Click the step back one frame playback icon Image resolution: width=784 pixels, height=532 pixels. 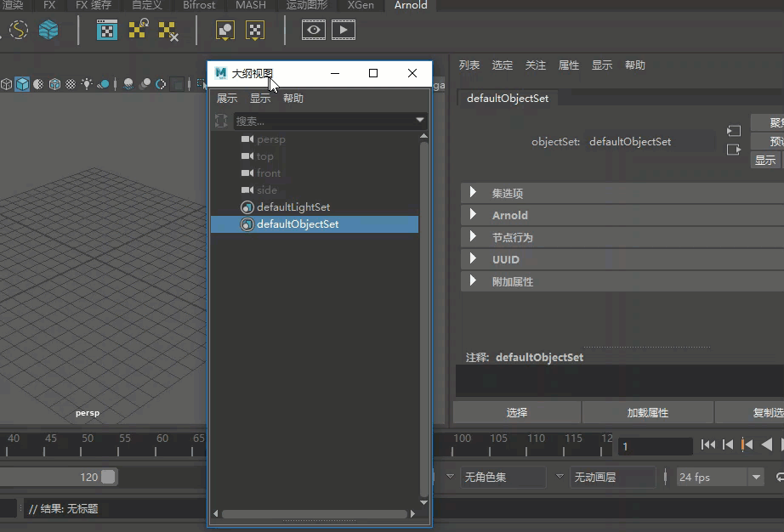(728, 444)
